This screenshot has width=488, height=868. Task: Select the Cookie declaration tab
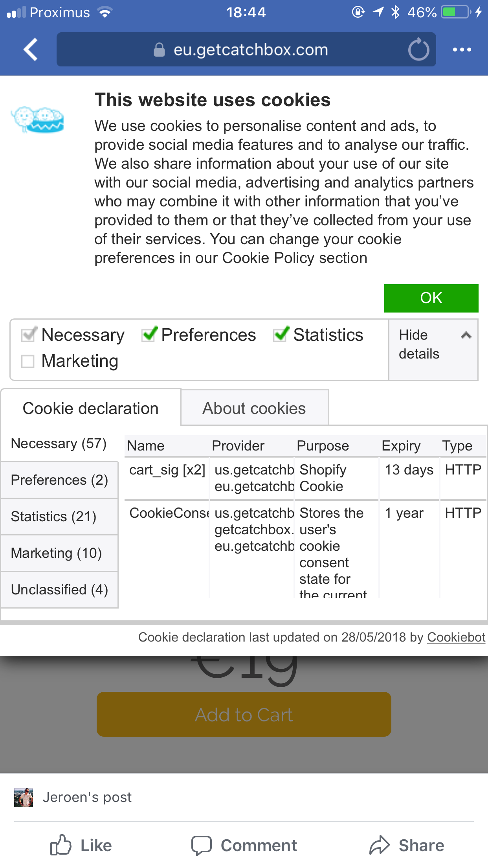[90, 408]
